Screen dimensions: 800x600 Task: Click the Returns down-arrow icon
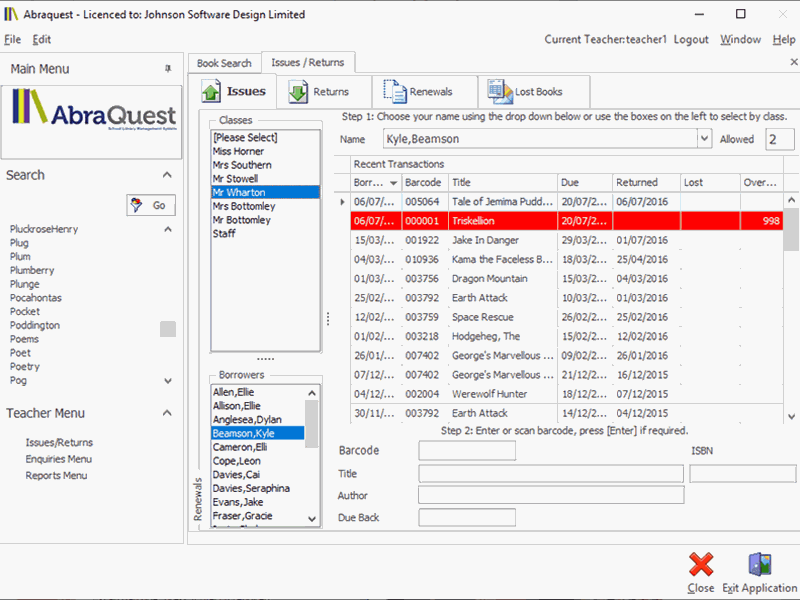[298, 92]
